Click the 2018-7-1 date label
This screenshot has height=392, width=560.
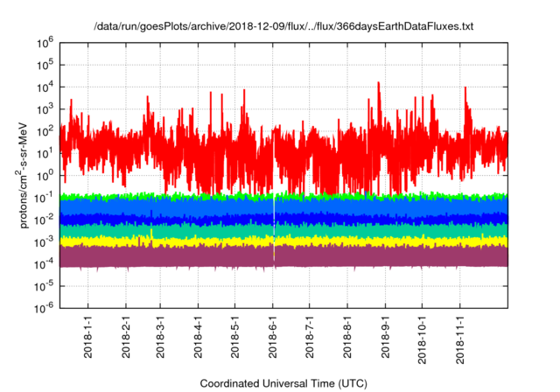309,337
